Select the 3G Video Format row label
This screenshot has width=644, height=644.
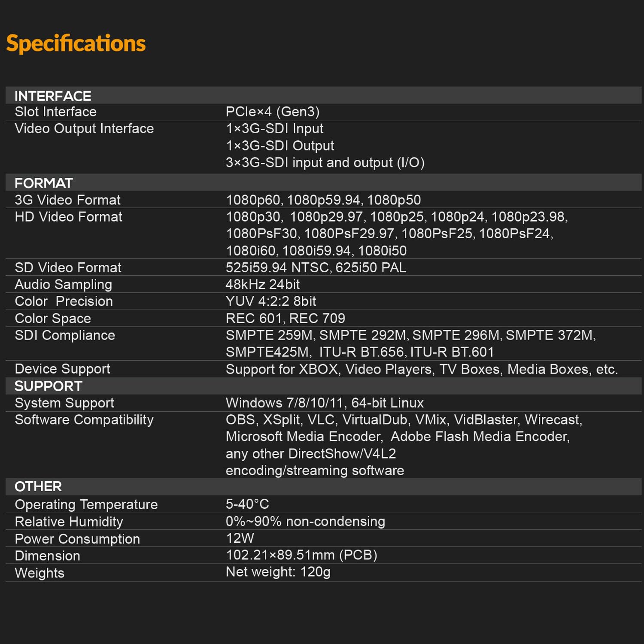coord(68,200)
